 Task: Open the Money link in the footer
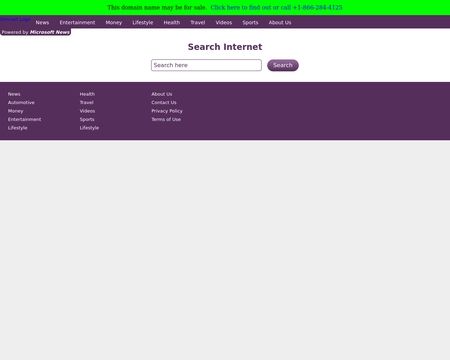click(x=16, y=111)
